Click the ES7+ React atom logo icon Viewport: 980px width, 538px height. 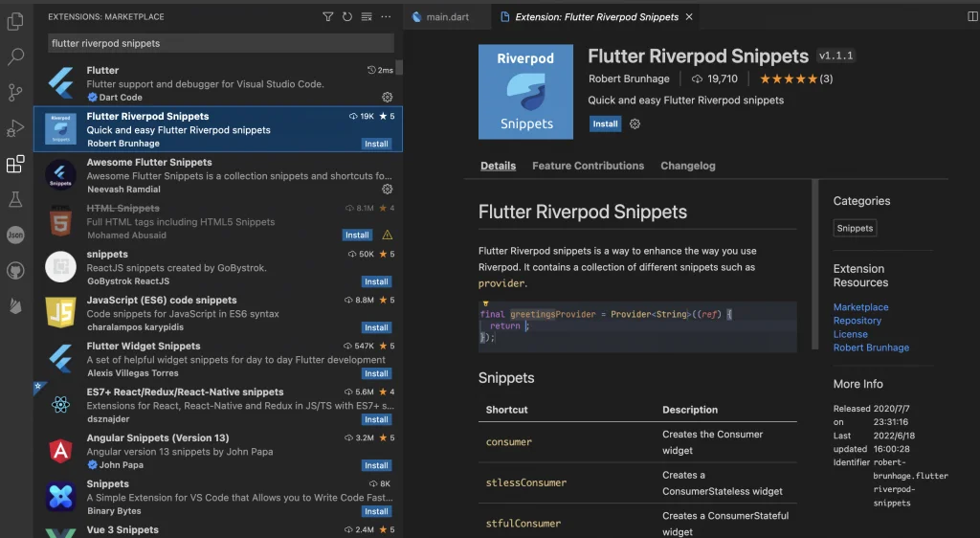click(60, 404)
